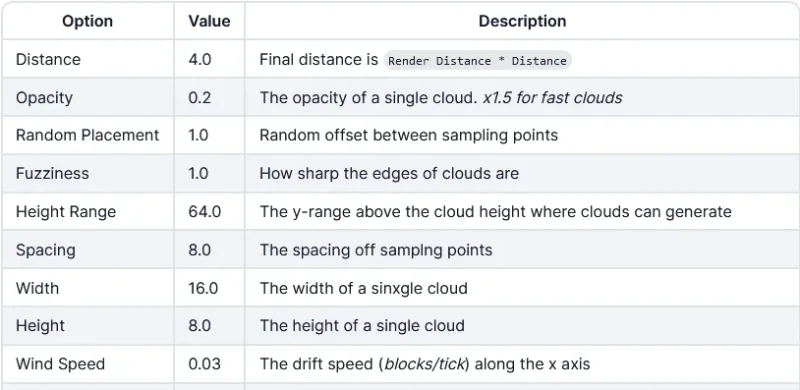Click the Description column header
The height and width of the screenshot is (390, 800).
click(x=522, y=21)
